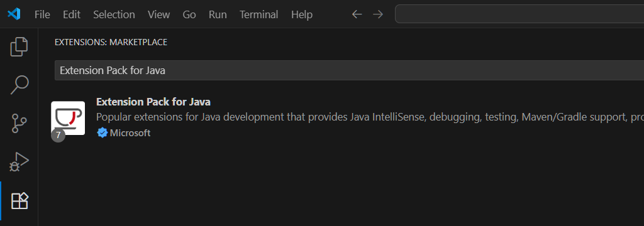Open the Explorer view in activity bar
Image resolution: width=644 pixels, height=226 pixels.
(19, 46)
